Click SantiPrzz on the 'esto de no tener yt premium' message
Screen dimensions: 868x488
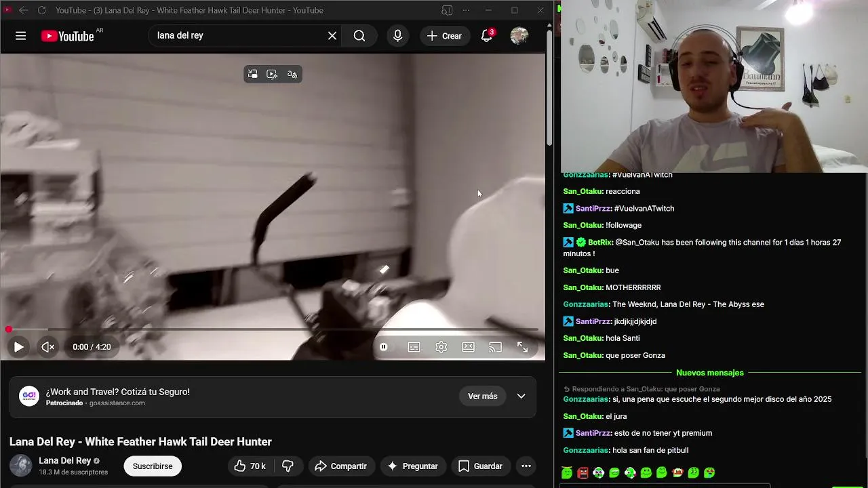pyautogui.click(x=593, y=433)
